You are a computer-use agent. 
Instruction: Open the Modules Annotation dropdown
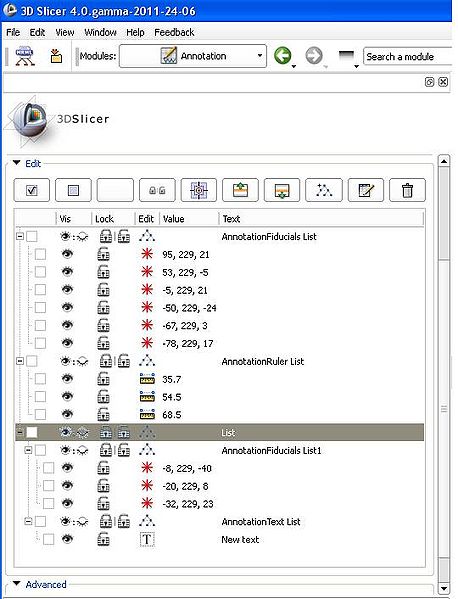tap(193, 56)
